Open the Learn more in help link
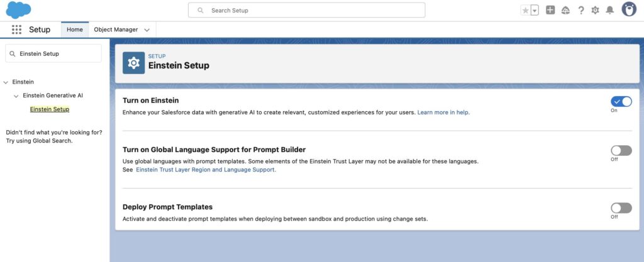Image resolution: width=644 pixels, height=262 pixels. [443, 112]
